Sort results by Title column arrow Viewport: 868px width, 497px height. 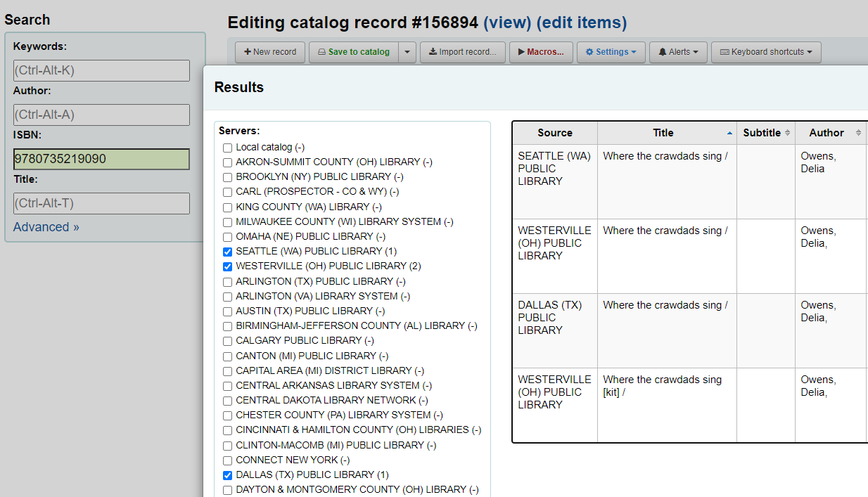[729, 133]
